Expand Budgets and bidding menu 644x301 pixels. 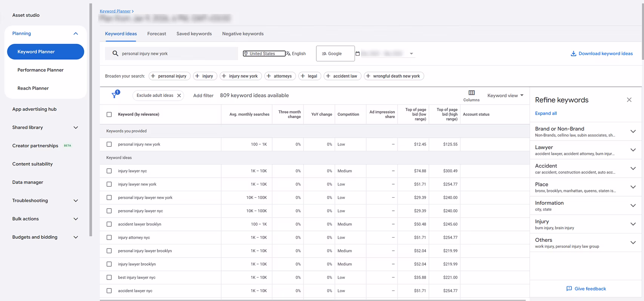pos(75,237)
